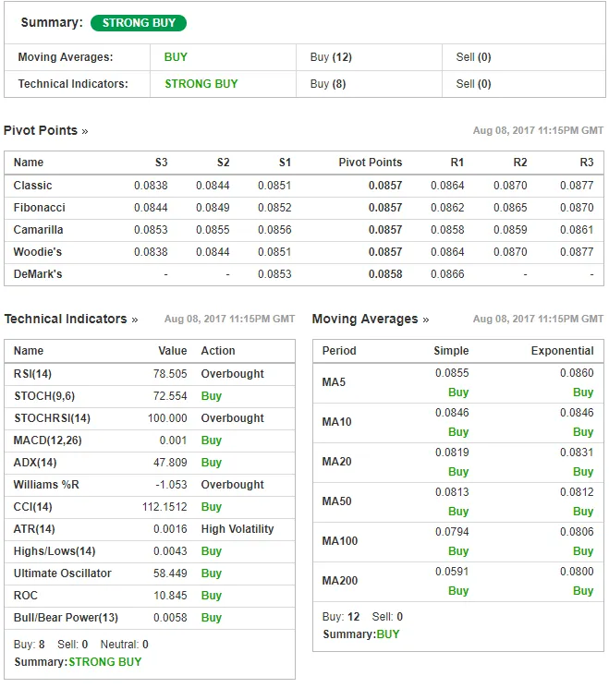Click the Exponential column header

pos(563,350)
